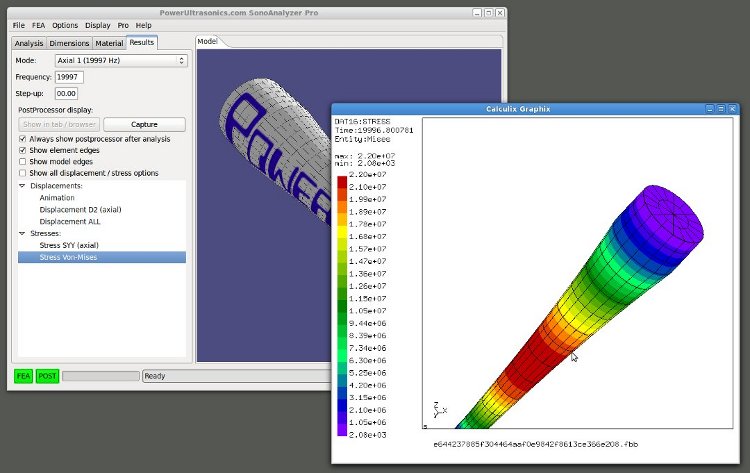Click the Ready status text

[x=155, y=376]
